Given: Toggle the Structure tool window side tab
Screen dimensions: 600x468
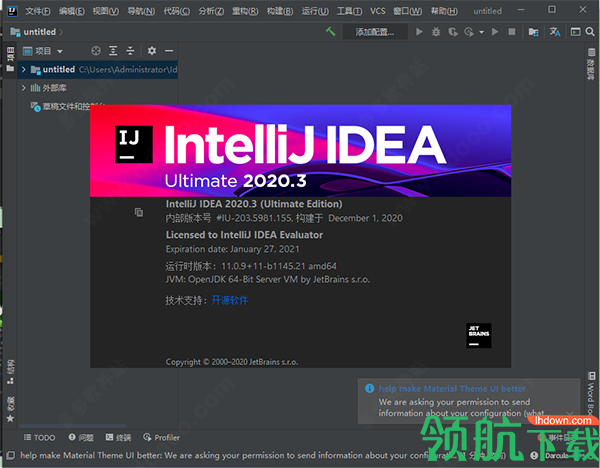Looking at the screenshot, I should [x=10, y=372].
